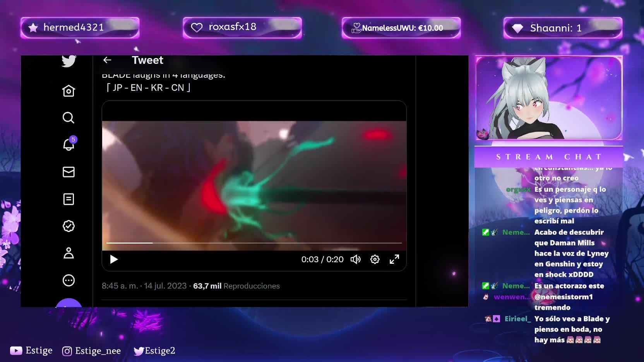Click the star icon next to hermed4321
This screenshot has width=644, height=362.
(33, 27)
